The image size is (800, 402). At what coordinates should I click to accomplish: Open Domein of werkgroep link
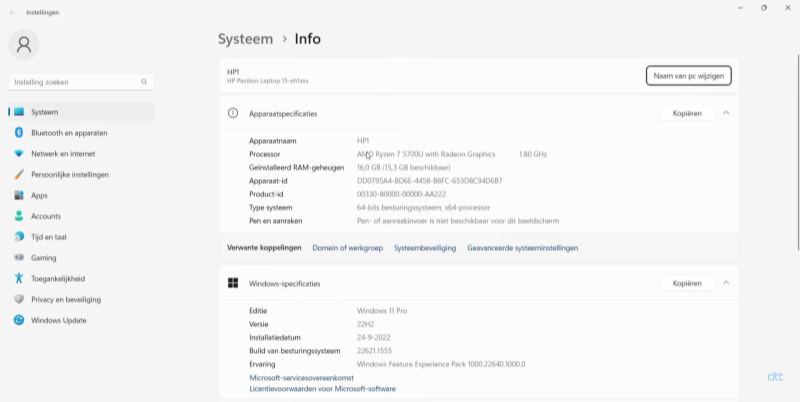[x=347, y=248]
